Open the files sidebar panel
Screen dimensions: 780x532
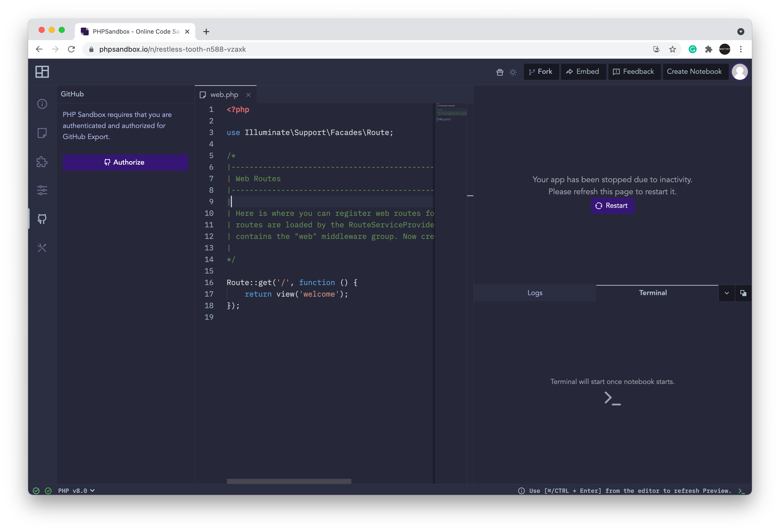pyautogui.click(x=42, y=133)
